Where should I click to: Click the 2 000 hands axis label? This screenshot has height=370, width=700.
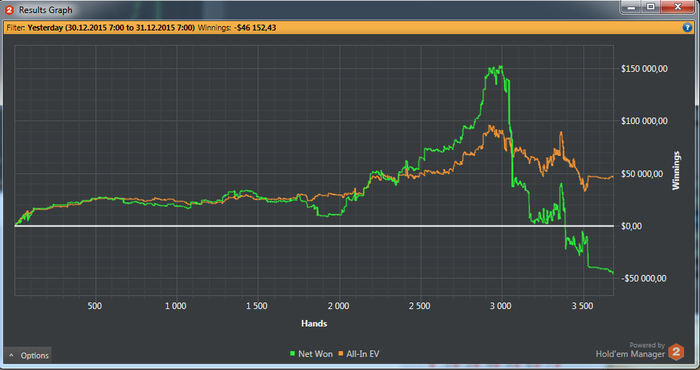pos(338,306)
